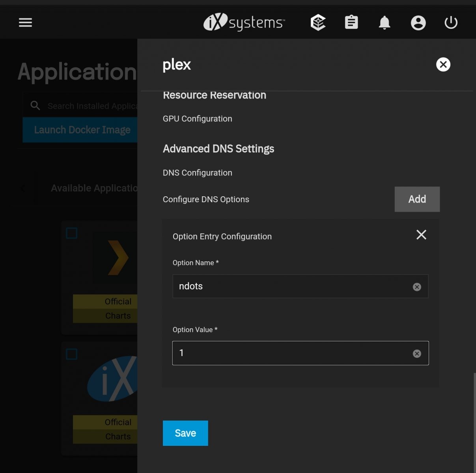
Task: Select the iX application logo thumbnail
Action: click(x=112, y=379)
